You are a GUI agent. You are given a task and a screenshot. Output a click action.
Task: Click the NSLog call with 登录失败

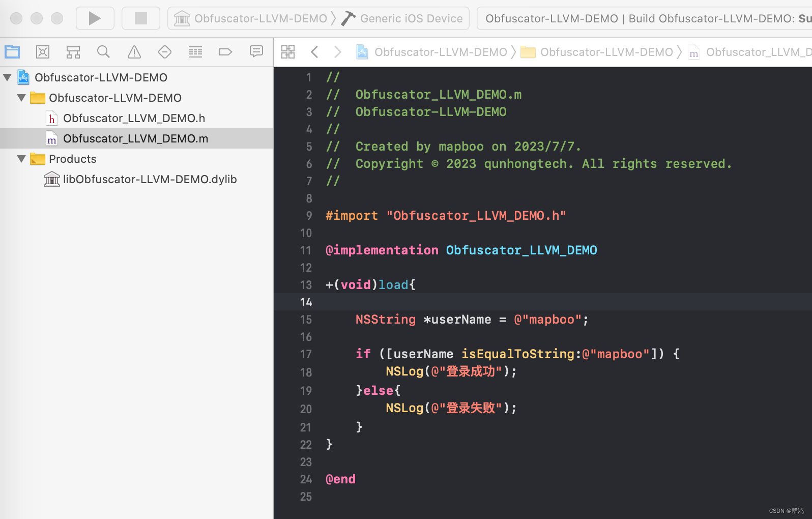451,408
